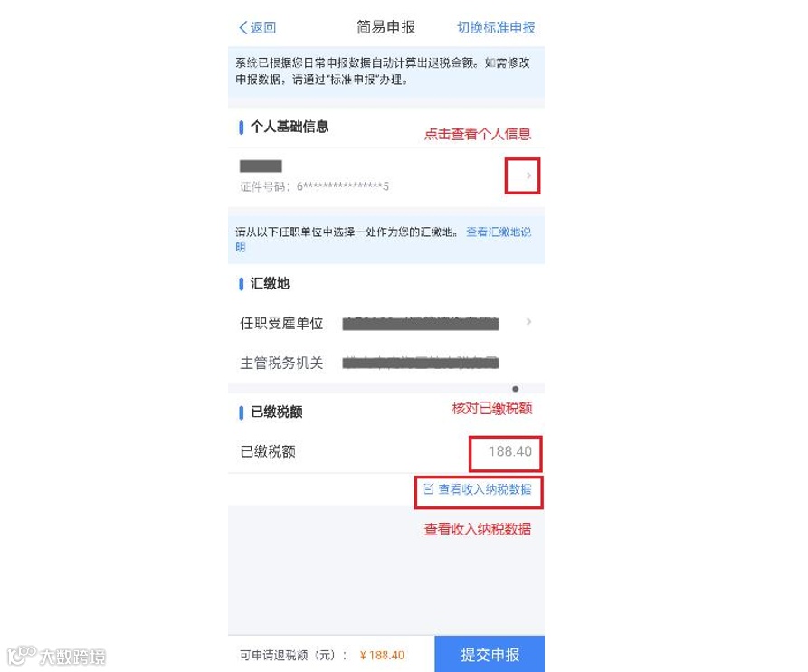Tap the 个人基础信息 section header

pyautogui.click(x=289, y=127)
